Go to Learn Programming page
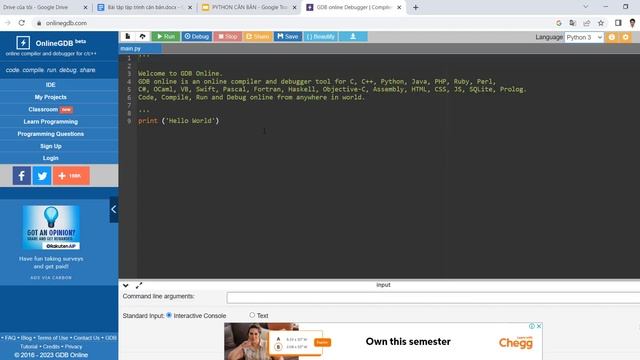640x360 pixels. pyautogui.click(x=51, y=122)
